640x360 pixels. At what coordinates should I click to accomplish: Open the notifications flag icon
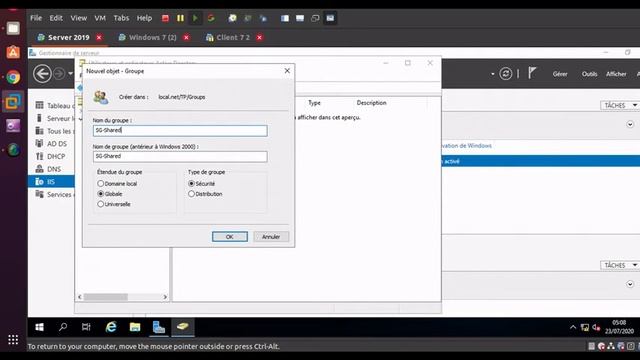(x=531, y=73)
